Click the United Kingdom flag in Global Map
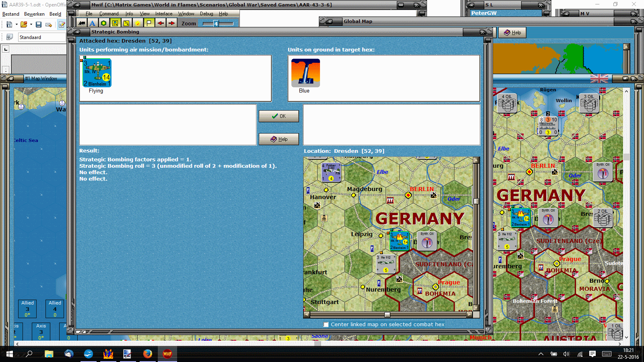Screen dimensions: 644x362 tap(599, 78)
